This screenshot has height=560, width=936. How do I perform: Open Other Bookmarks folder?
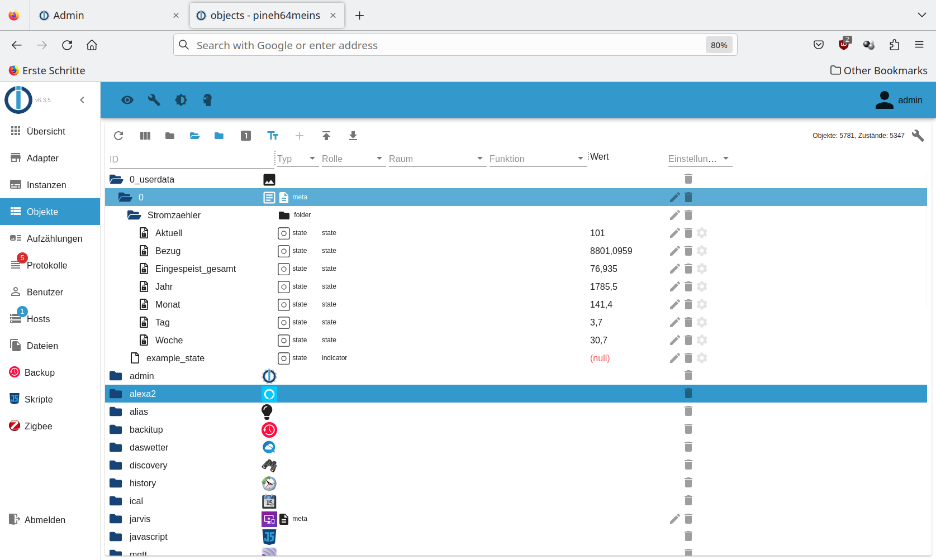point(878,70)
